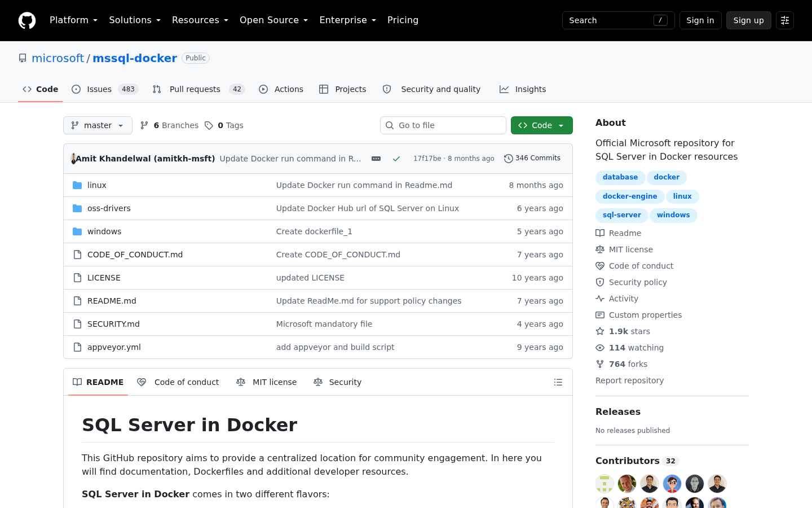Select the Security and quality tab
Image resolution: width=812 pixels, height=508 pixels.
click(431, 89)
